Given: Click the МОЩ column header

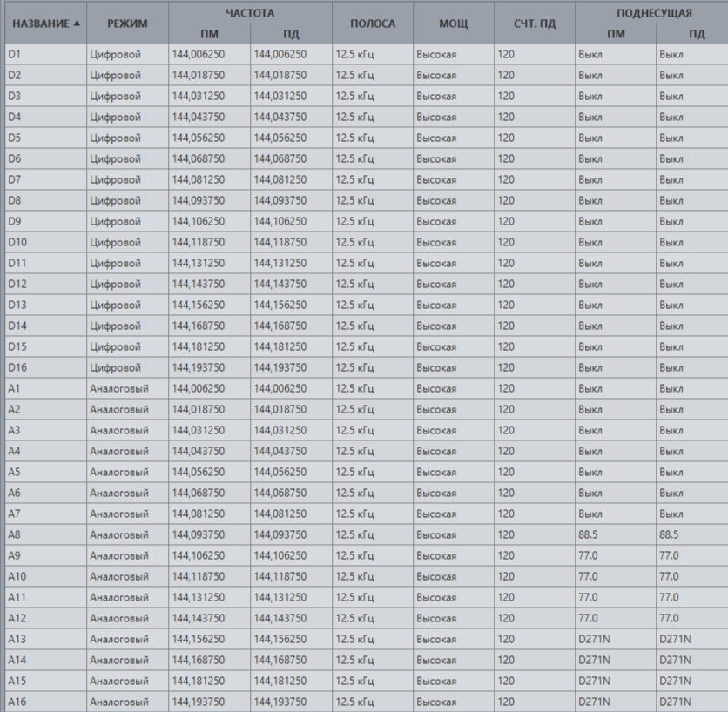Looking at the screenshot, I should [453, 24].
